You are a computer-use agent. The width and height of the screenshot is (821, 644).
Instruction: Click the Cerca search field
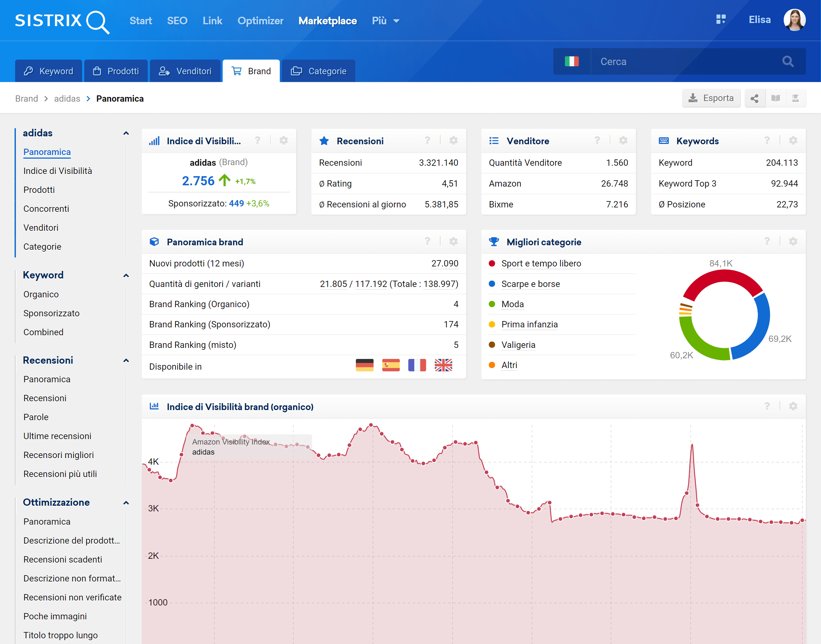pos(685,62)
